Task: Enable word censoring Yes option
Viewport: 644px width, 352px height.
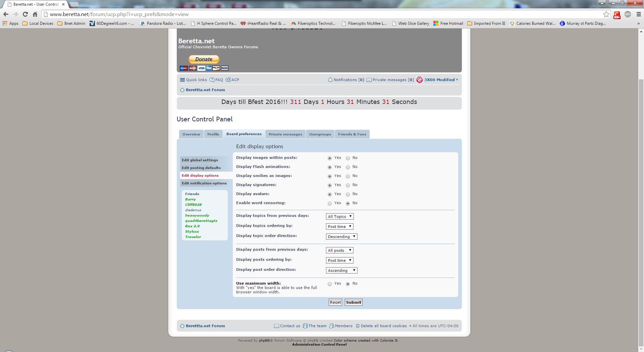Action: click(330, 203)
